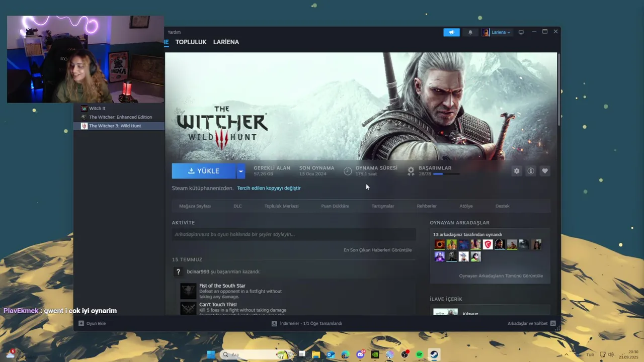644x362 pixels.
Task: Click the Oyun Ekle plus icon
Action: pyautogui.click(x=81, y=323)
